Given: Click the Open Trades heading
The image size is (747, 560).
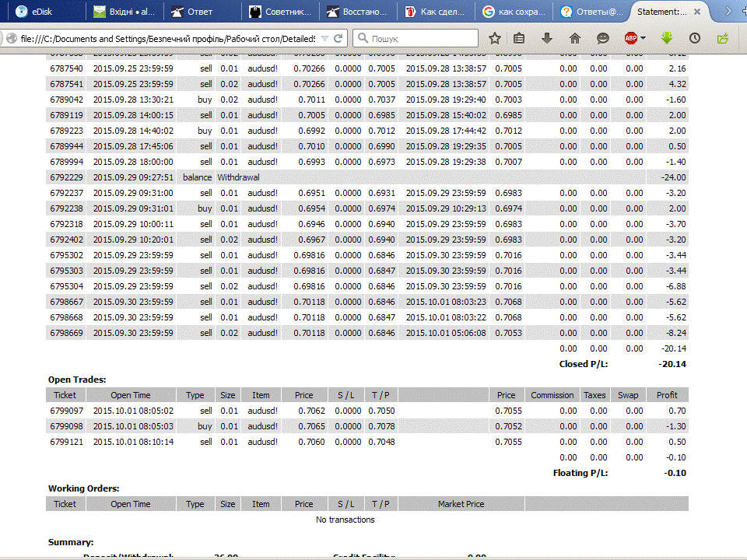Looking at the screenshot, I should [77, 380].
